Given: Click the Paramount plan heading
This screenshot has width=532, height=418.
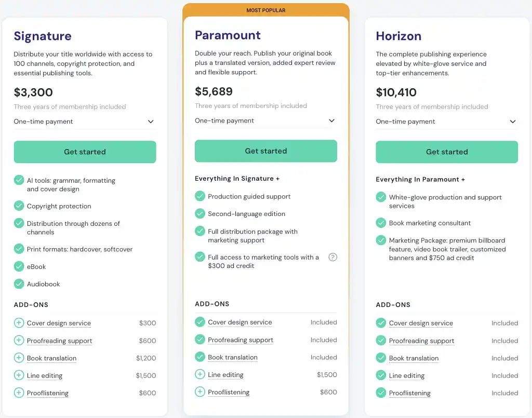Looking at the screenshot, I should click(x=228, y=35).
